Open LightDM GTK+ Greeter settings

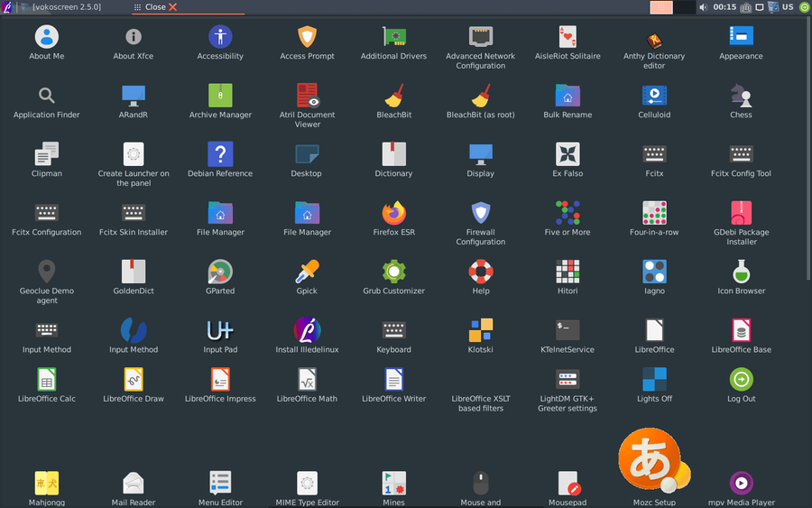point(567,390)
